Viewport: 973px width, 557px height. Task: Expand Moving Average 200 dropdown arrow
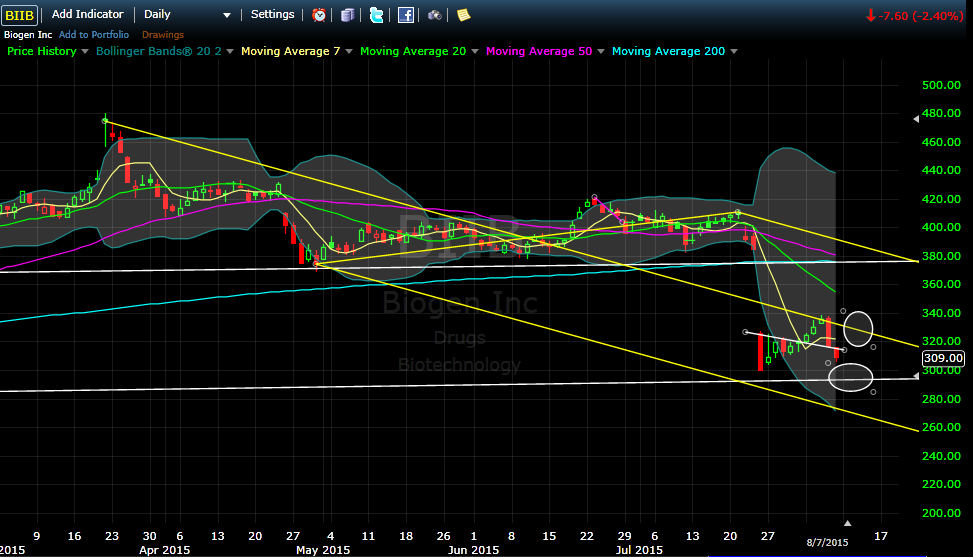pos(734,51)
